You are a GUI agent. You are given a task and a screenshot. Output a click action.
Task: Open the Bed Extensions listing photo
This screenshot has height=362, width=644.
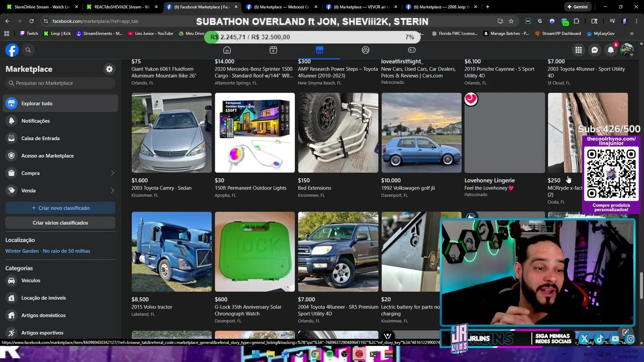338,133
